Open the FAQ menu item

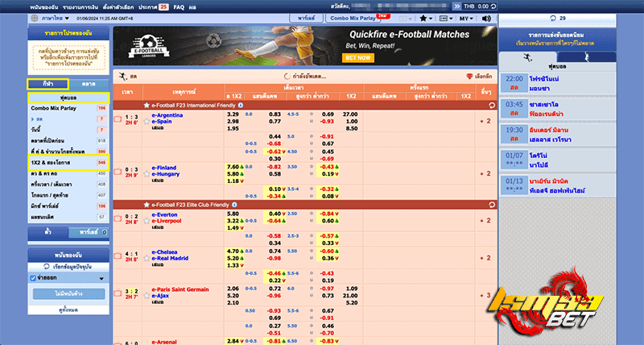(179, 7)
